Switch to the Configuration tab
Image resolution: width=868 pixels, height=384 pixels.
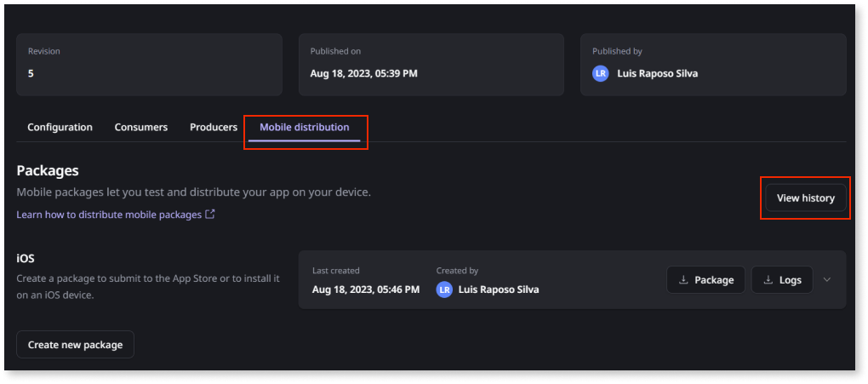click(60, 128)
